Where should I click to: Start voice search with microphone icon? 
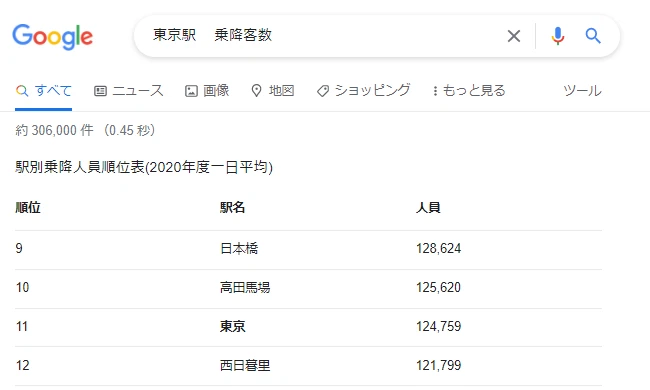pos(558,36)
